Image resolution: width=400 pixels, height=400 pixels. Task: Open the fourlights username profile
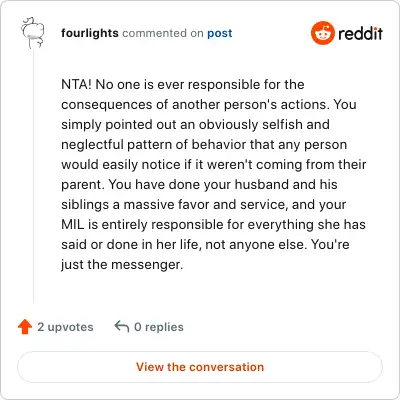coord(90,33)
